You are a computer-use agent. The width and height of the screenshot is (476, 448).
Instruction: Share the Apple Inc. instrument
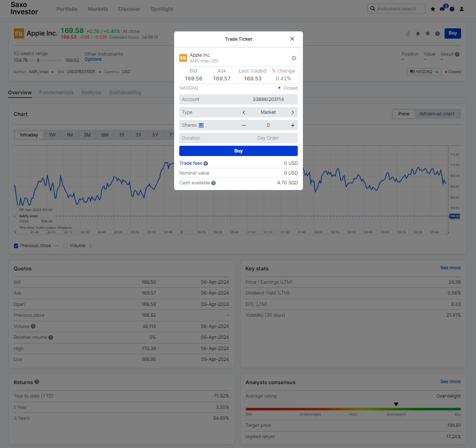click(408, 33)
